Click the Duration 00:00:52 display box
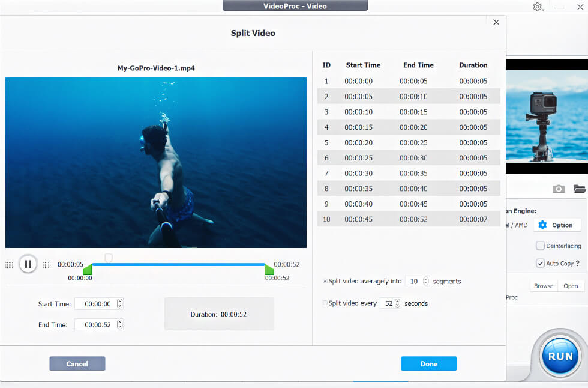The width and height of the screenshot is (588, 388). point(219,314)
